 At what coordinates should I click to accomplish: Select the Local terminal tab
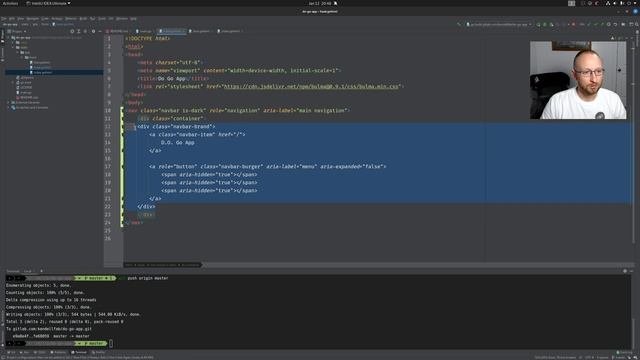[x=28, y=271]
